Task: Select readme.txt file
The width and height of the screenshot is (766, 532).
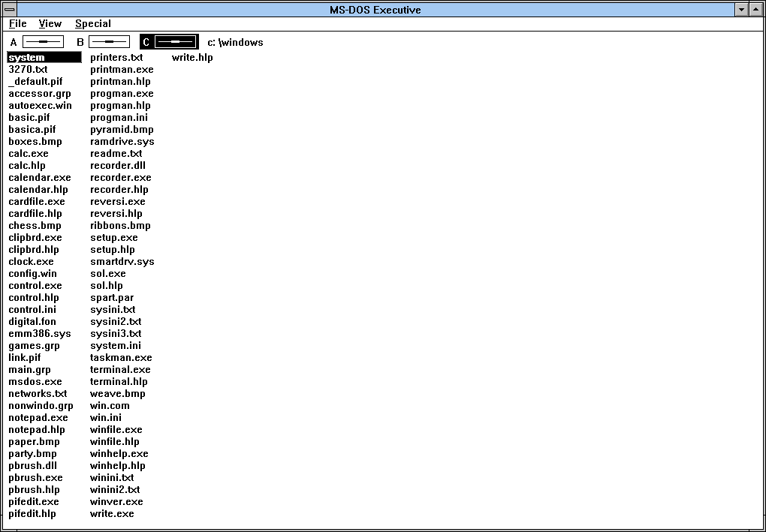Action: (x=116, y=153)
